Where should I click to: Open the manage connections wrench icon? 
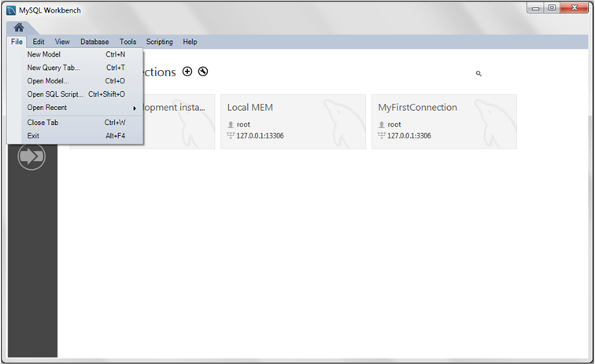[x=203, y=72]
